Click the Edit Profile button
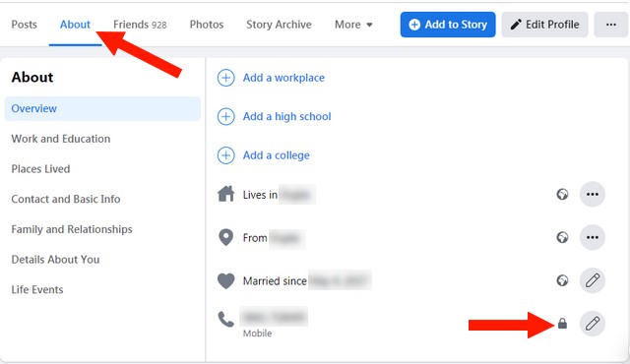630x364 pixels. click(x=544, y=25)
